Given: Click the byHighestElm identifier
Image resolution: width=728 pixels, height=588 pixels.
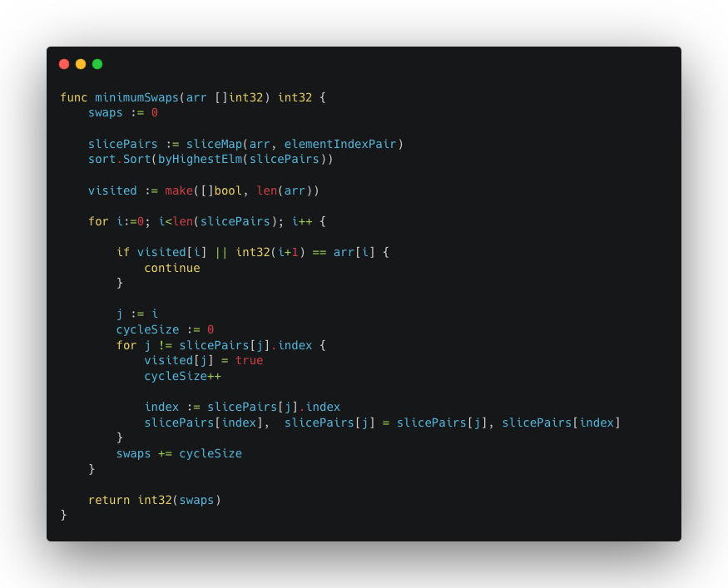Looking at the screenshot, I should [x=201, y=159].
